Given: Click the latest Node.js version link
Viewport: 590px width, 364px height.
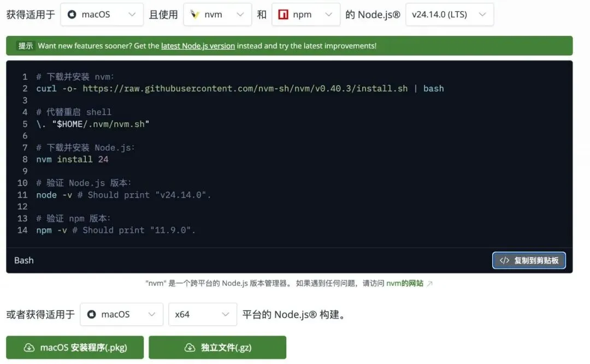Looking at the screenshot, I should pyautogui.click(x=198, y=46).
